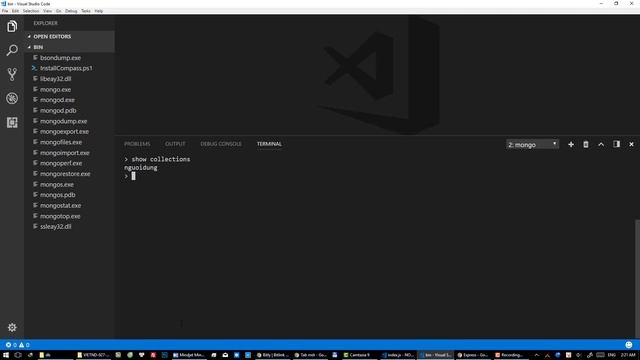Click the feedback smiley in status bar
640x360 pixels.
629,345
